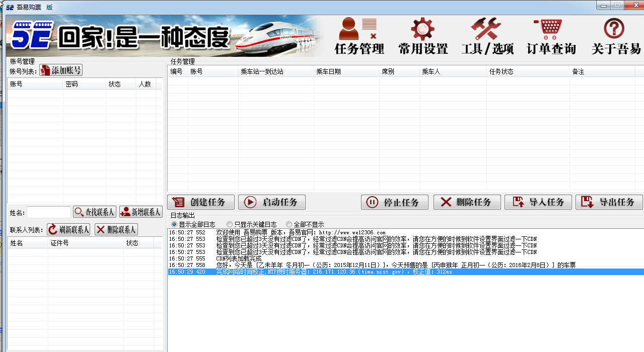Focus the 姓名 name input field

tap(49, 213)
